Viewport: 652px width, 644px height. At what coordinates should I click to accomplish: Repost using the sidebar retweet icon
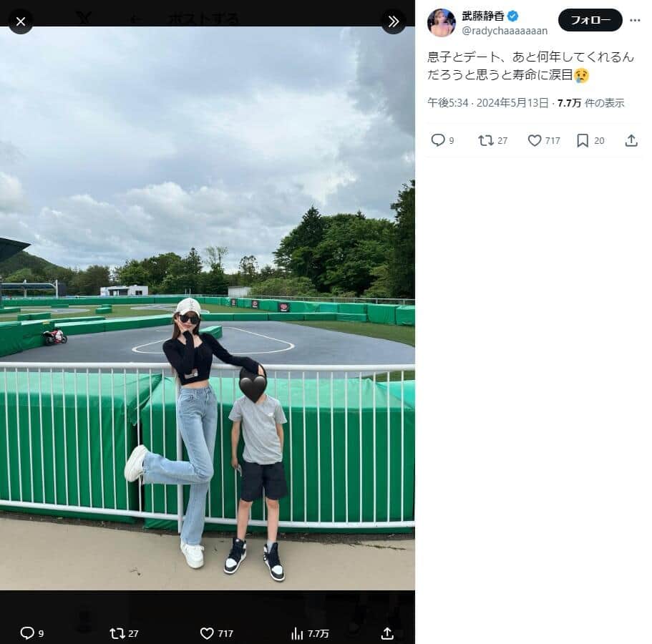click(486, 140)
